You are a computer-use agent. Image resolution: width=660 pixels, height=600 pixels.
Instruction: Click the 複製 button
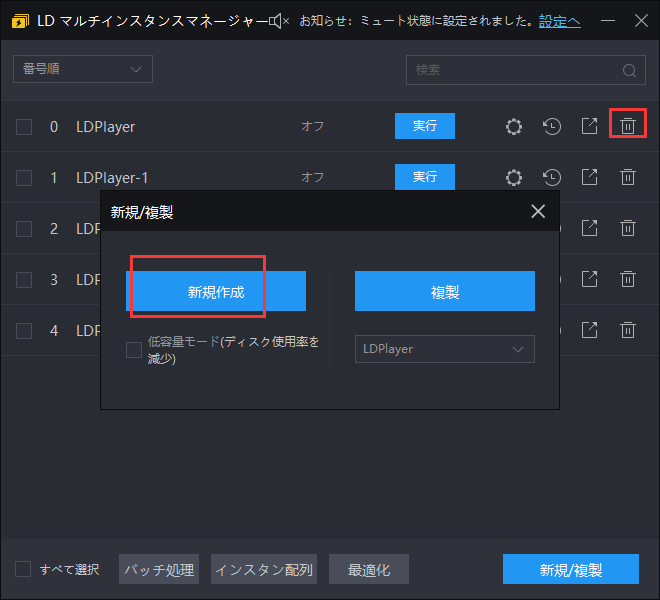pyautogui.click(x=445, y=291)
